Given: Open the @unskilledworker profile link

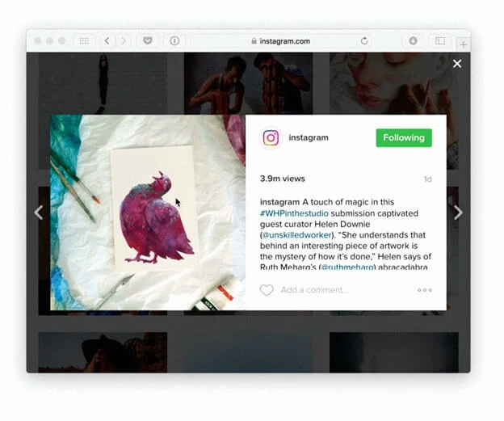Looking at the screenshot, I should pos(289,234).
